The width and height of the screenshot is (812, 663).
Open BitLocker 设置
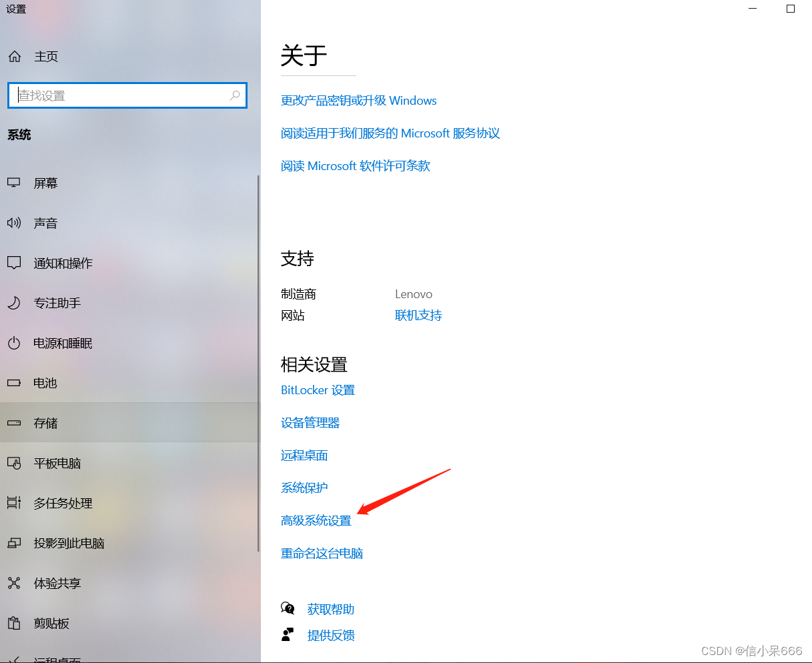coord(318,390)
